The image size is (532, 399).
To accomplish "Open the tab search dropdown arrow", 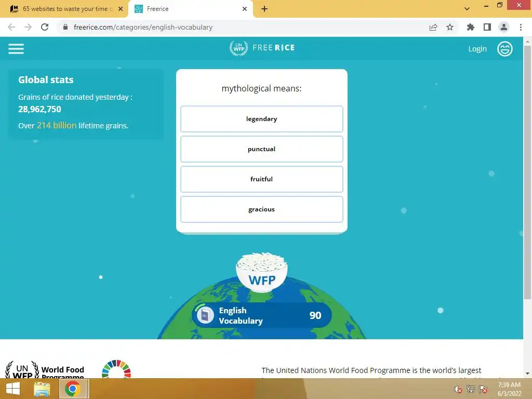I will [x=467, y=9].
